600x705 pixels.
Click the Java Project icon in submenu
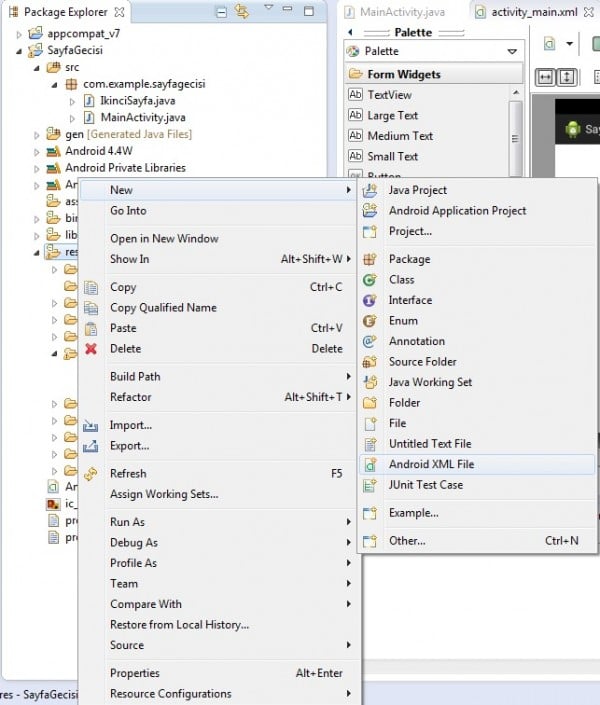coord(370,190)
